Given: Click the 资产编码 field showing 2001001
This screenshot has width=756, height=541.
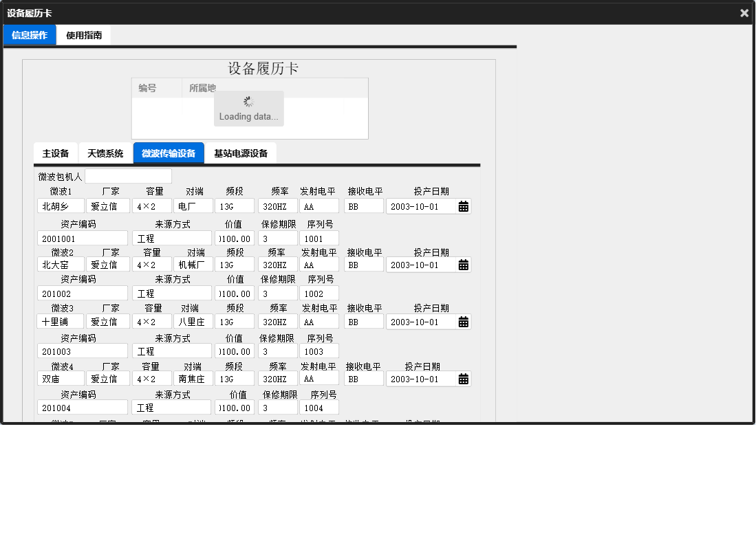Looking at the screenshot, I should tap(82, 237).
